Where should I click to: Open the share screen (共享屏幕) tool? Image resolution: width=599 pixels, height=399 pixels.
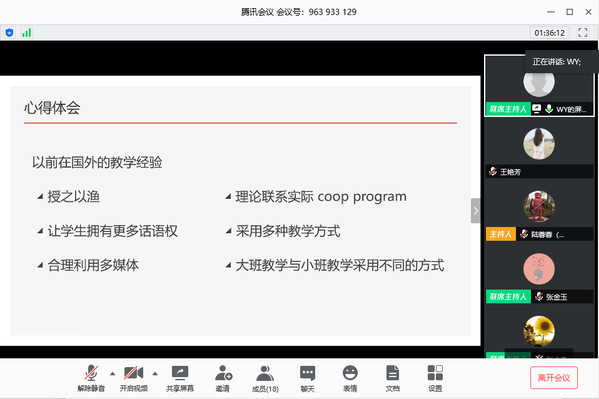[x=180, y=378]
